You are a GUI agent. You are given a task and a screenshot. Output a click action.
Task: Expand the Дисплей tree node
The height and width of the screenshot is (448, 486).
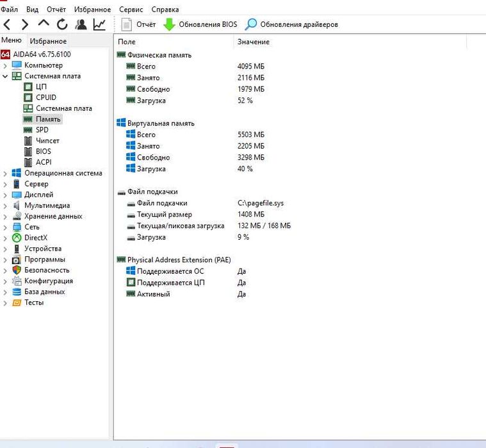click(5, 195)
